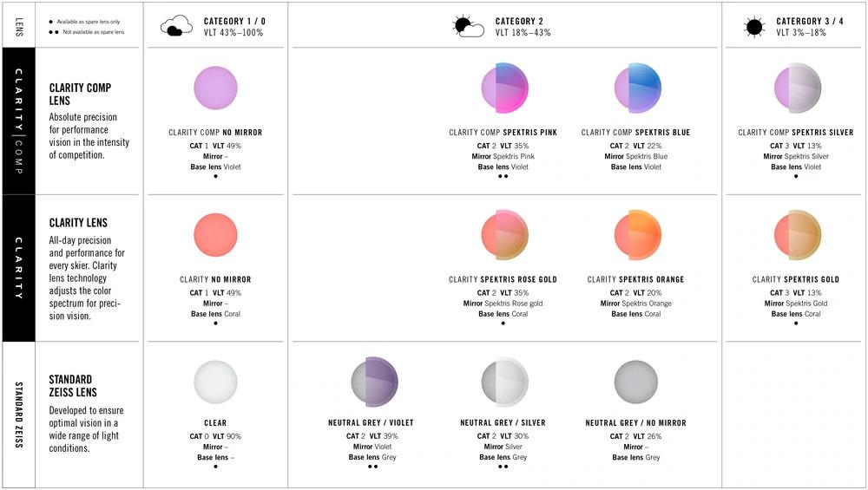Select the Clarity Comp Spektris Pink lens
Viewport: 868px width, 490px height.
tap(504, 88)
